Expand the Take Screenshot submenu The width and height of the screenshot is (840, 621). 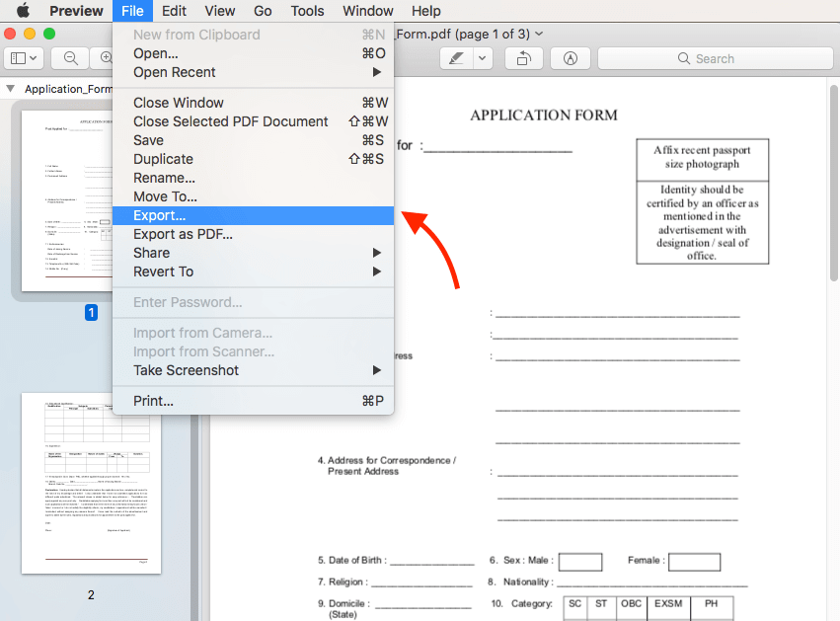pos(253,370)
